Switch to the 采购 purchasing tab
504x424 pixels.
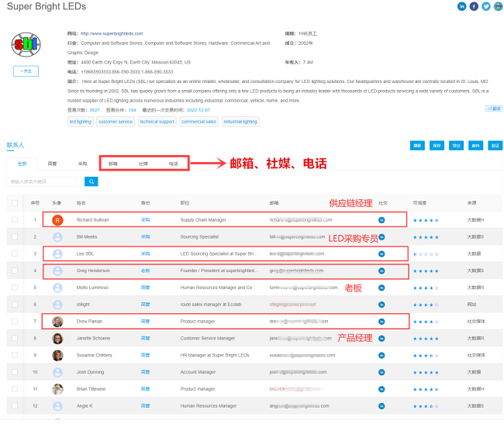(83, 164)
